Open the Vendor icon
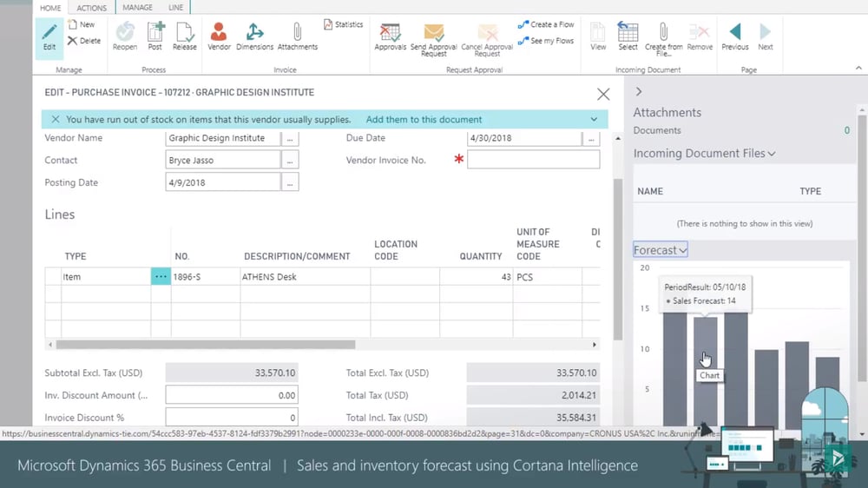This screenshot has width=868, height=488. coord(219,31)
